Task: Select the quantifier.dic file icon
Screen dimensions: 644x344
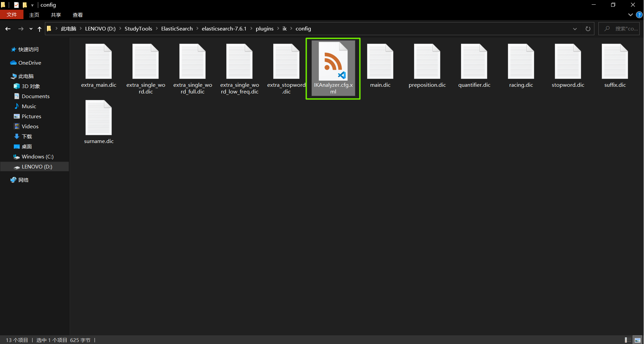Action: pos(474,61)
